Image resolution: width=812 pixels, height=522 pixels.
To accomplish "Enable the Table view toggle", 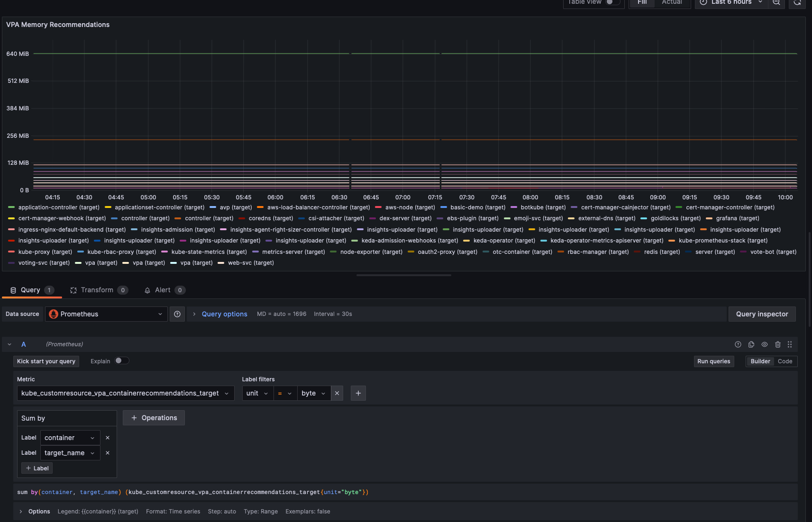I will [x=609, y=1].
